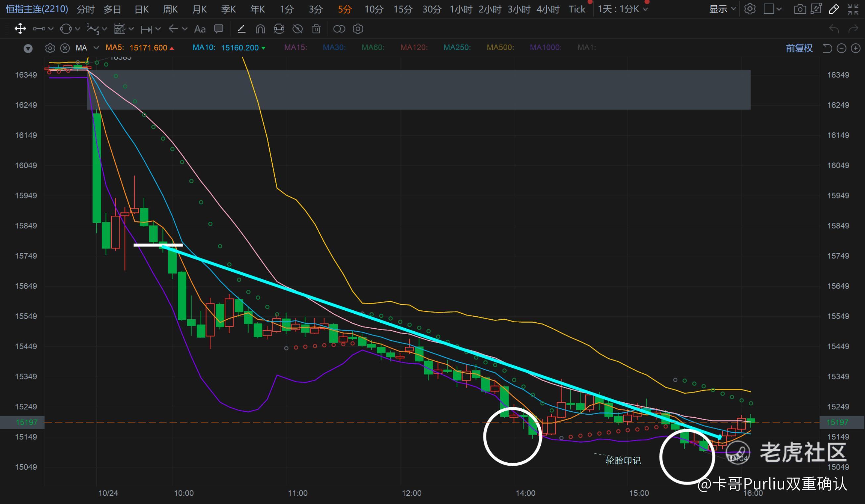Screen dimensions: 865x504
Task: Select the 10分 timeframe
Action: coord(374,9)
